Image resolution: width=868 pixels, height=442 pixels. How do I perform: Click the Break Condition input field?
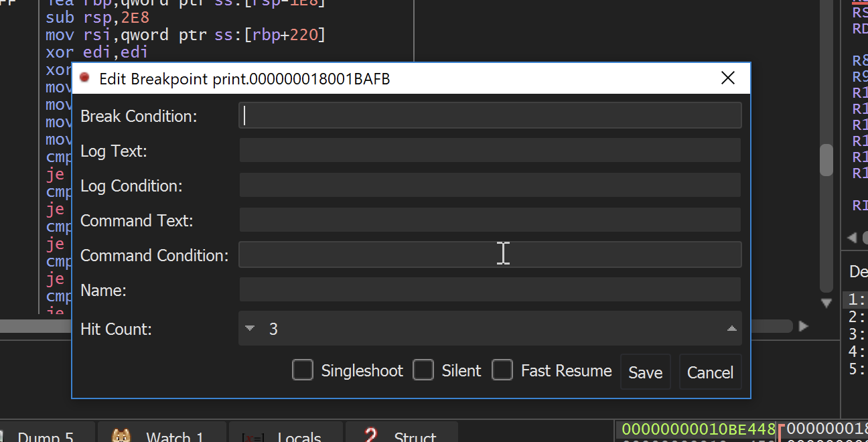click(x=490, y=115)
